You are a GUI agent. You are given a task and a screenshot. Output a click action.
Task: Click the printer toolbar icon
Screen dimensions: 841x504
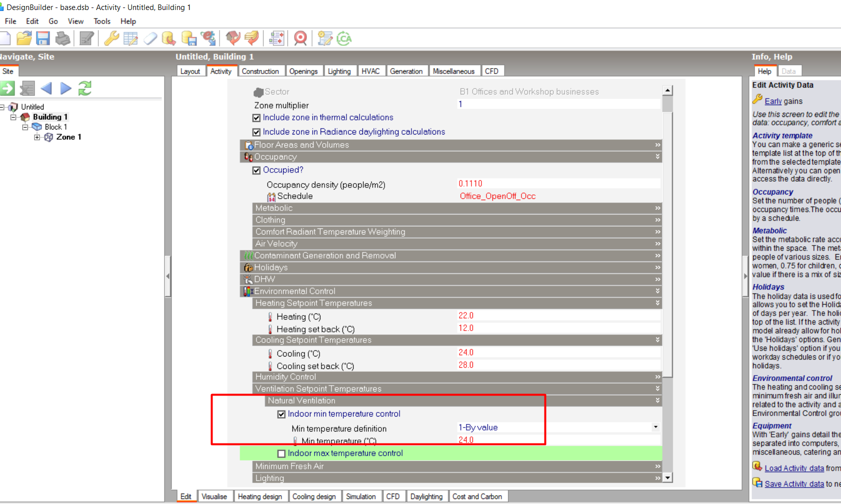click(x=62, y=38)
